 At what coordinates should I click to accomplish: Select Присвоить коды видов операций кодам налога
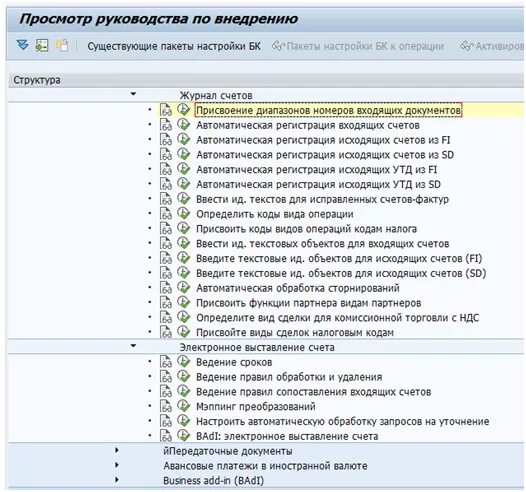pyautogui.click(x=307, y=229)
